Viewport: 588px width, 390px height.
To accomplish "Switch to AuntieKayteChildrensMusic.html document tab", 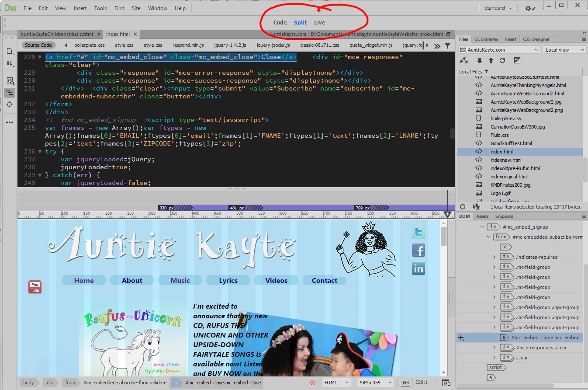I will (x=57, y=34).
